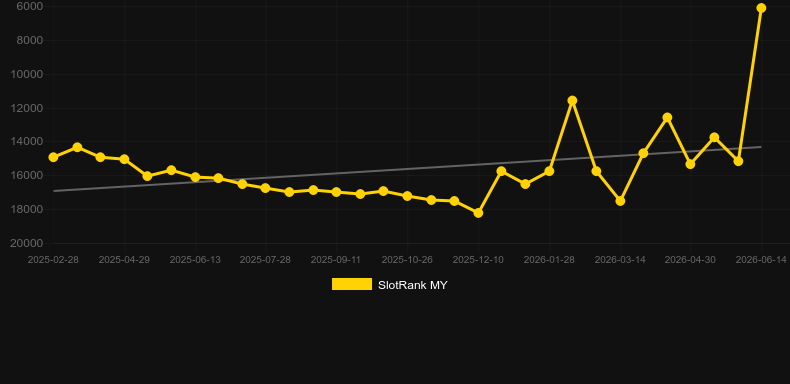Click the 16000 y-axis label
790x384 pixels.
tap(27, 175)
